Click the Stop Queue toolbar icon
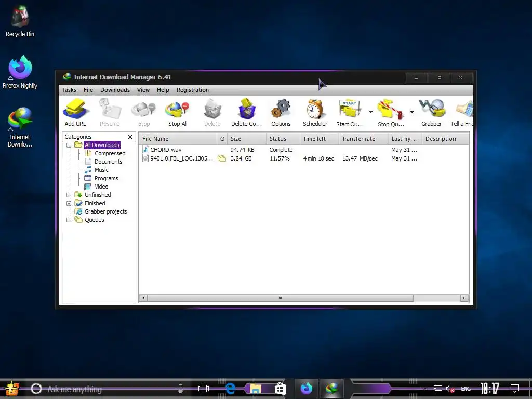Screen dimensions: 532x399 pos(391,113)
